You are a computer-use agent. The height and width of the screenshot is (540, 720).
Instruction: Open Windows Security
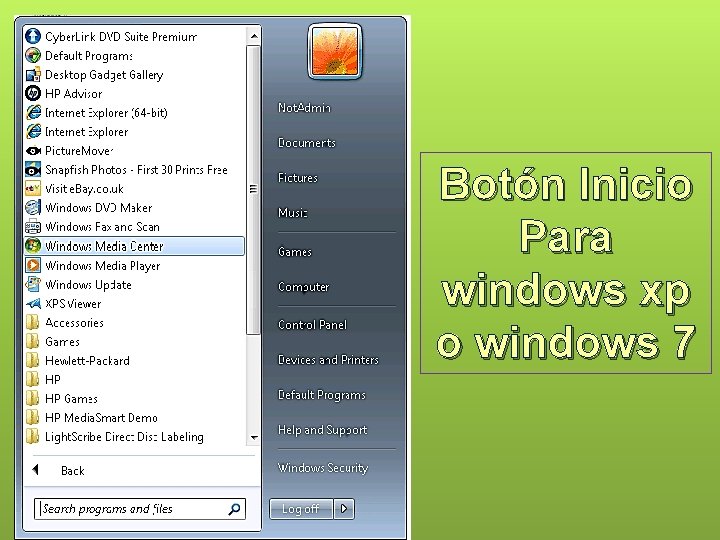pyautogui.click(x=323, y=468)
